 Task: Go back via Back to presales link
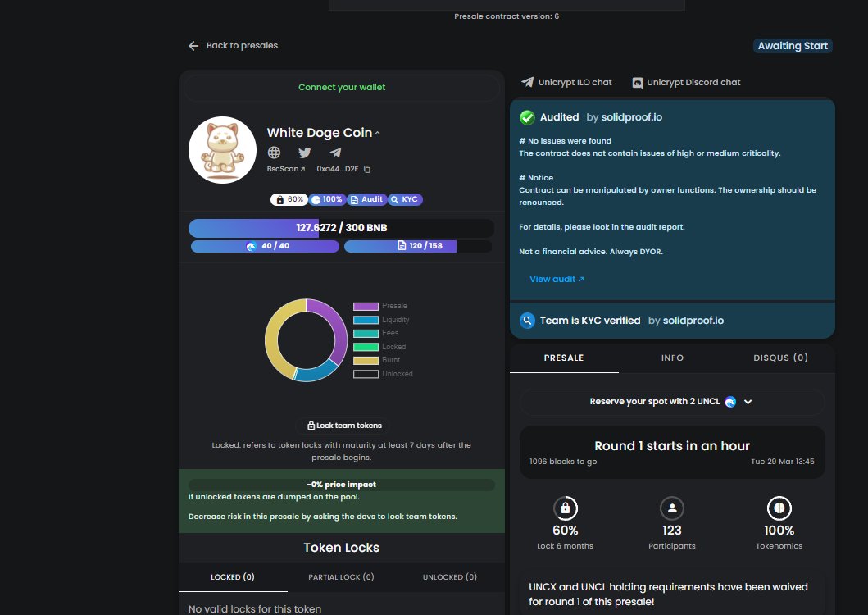click(x=242, y=45)
